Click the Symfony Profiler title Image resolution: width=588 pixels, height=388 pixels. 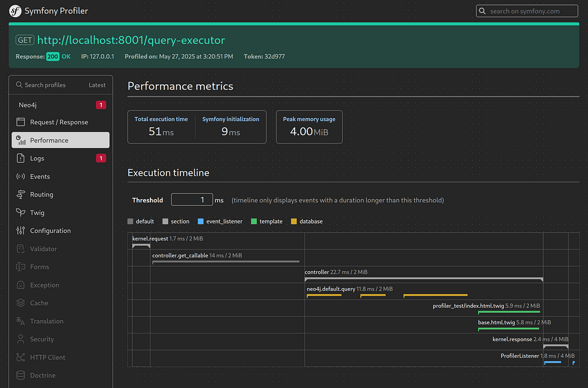(x=56, y=11)
